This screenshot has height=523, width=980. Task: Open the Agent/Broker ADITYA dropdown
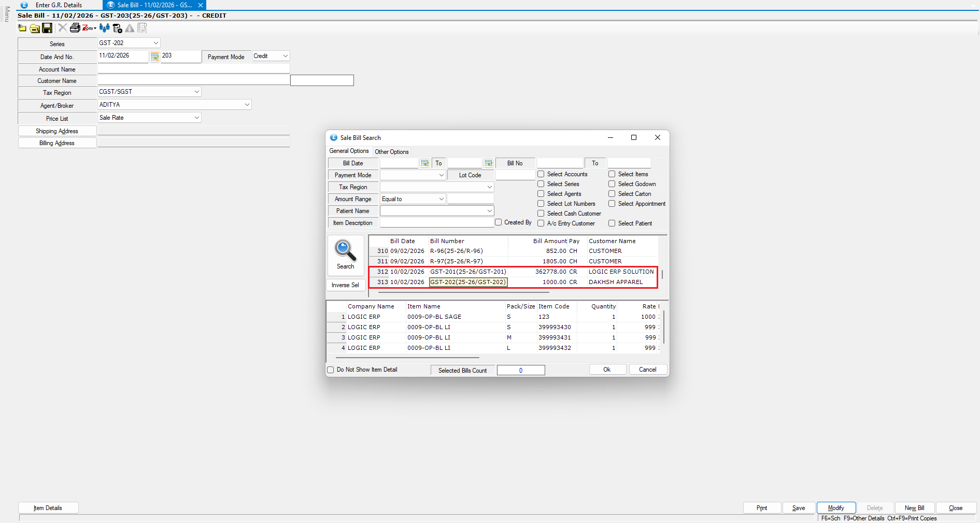click(x=247, y=105)
